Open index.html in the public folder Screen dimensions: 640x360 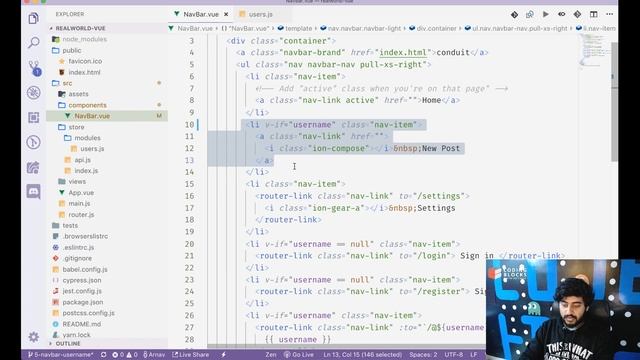pyautogui.click(x=84, y=72)
